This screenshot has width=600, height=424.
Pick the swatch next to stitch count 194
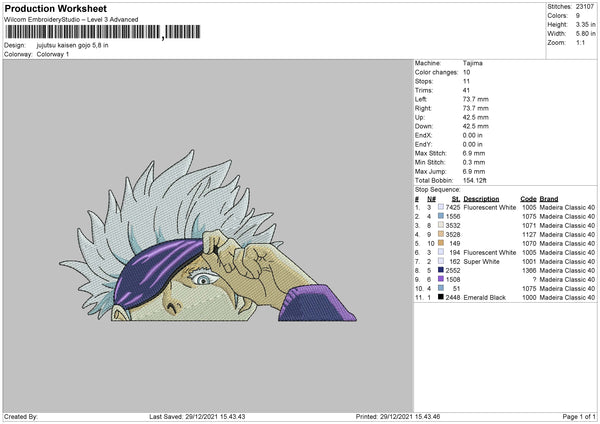441,252
